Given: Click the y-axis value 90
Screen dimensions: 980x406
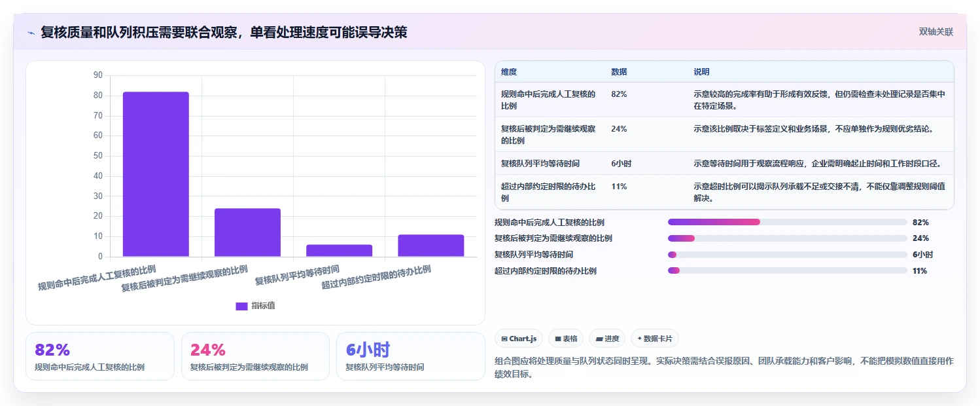Looking at the screenshot, I should pyautogui.click(x=98, y=75).
